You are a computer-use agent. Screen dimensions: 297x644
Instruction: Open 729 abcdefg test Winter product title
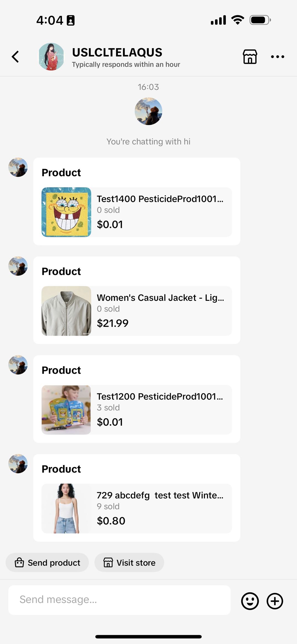click(x=160, y=495)
